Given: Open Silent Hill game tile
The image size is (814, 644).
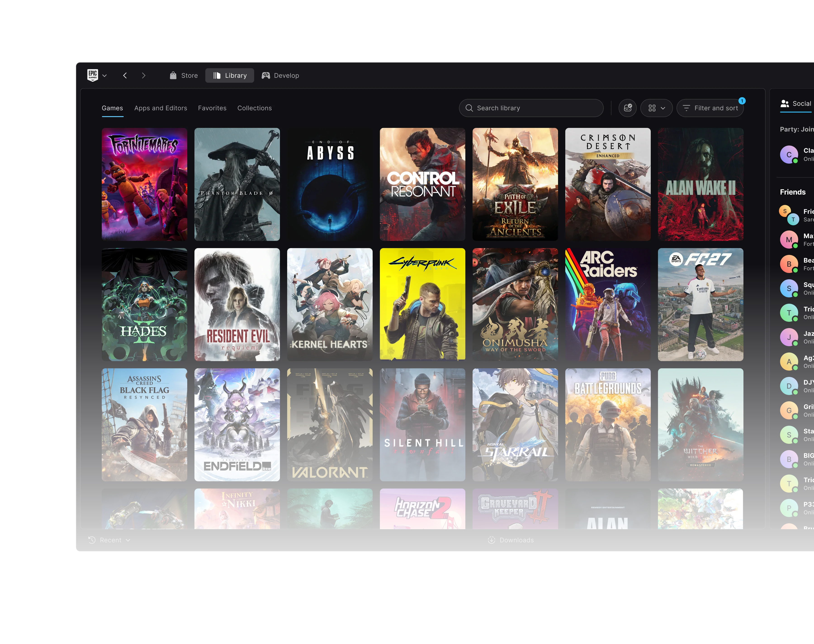Looking at the screenshot, I should pos(422,425).
